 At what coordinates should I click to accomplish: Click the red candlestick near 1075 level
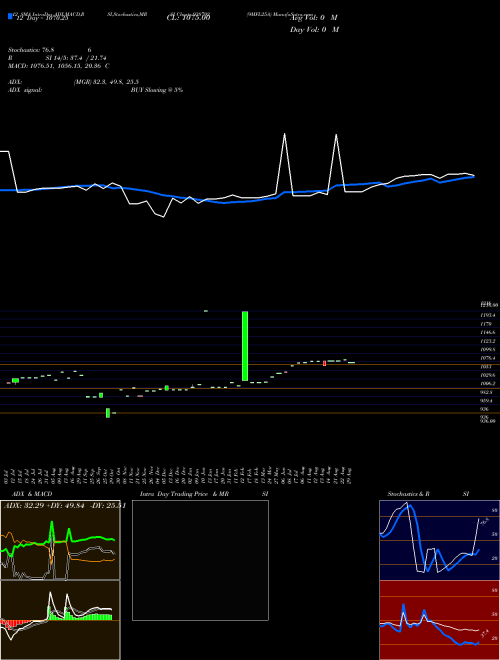tap(324, 363)
